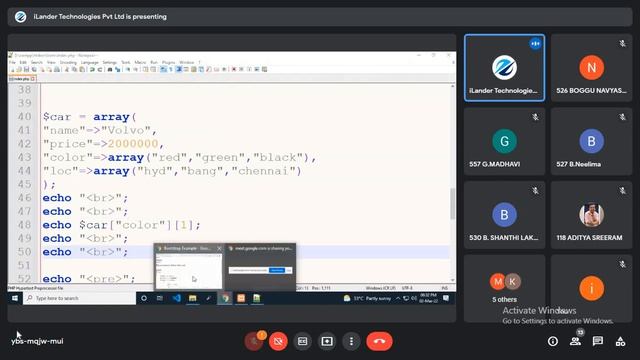Click the "price"=>2000000 code line
Image resolution: width=640 pixels, height=360 pixels.
coord(103,144)
